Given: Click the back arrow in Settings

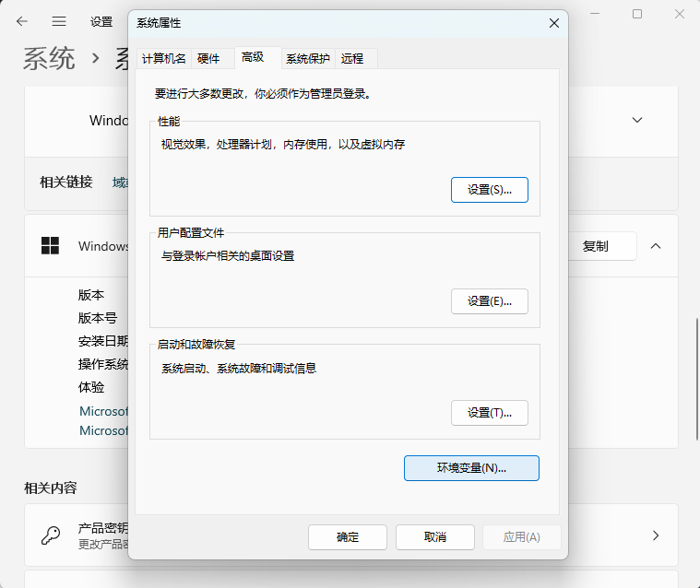Looking at the screenshot, I should point(22,21).
